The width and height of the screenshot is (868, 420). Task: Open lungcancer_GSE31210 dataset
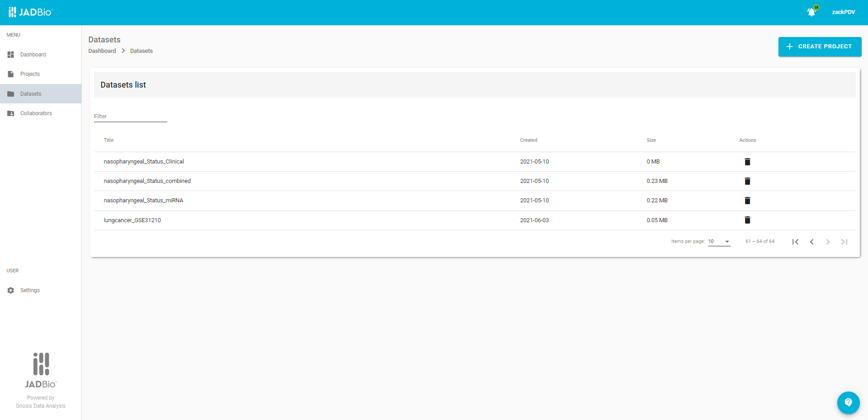(x=132, y=220)
